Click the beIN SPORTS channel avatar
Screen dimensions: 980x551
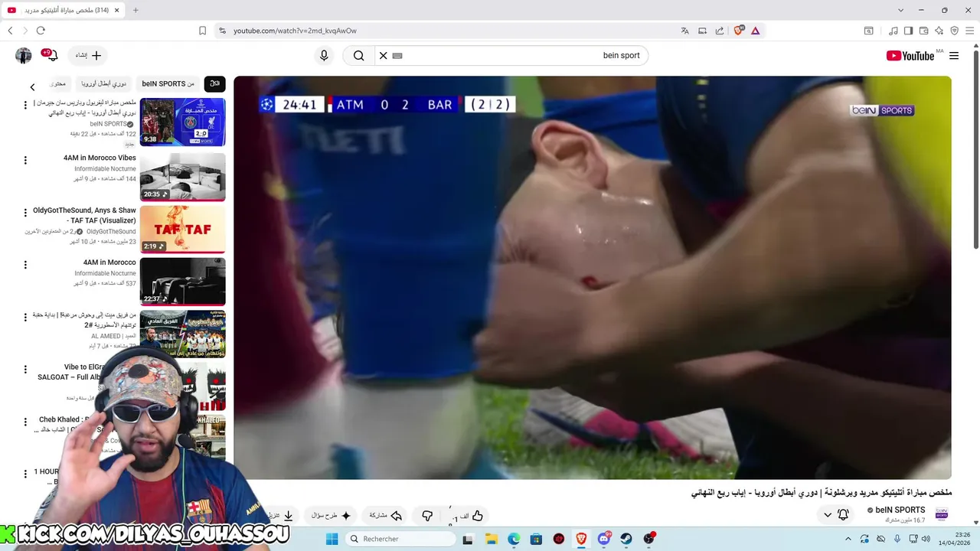942,514
